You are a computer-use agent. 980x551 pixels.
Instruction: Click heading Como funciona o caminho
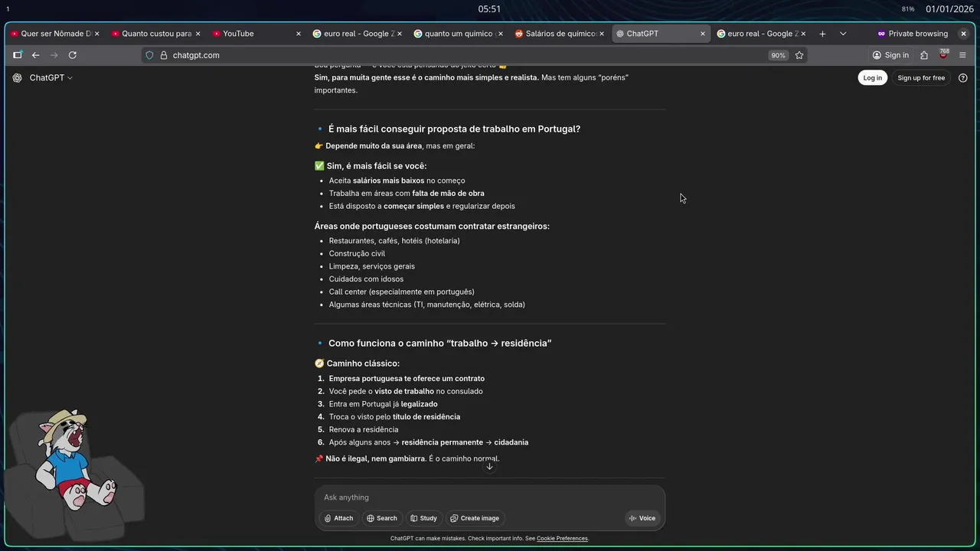tap(440, 344)
